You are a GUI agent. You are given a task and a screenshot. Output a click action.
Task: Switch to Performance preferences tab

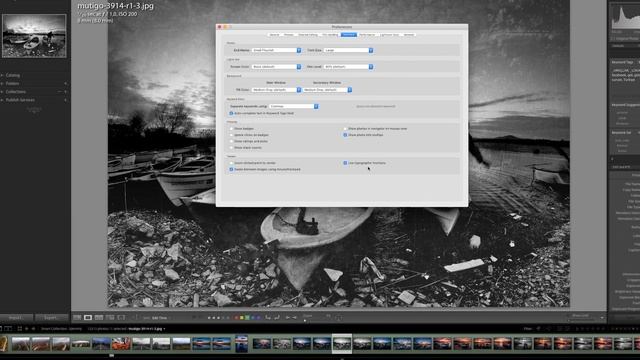click(x=367, y=35)
